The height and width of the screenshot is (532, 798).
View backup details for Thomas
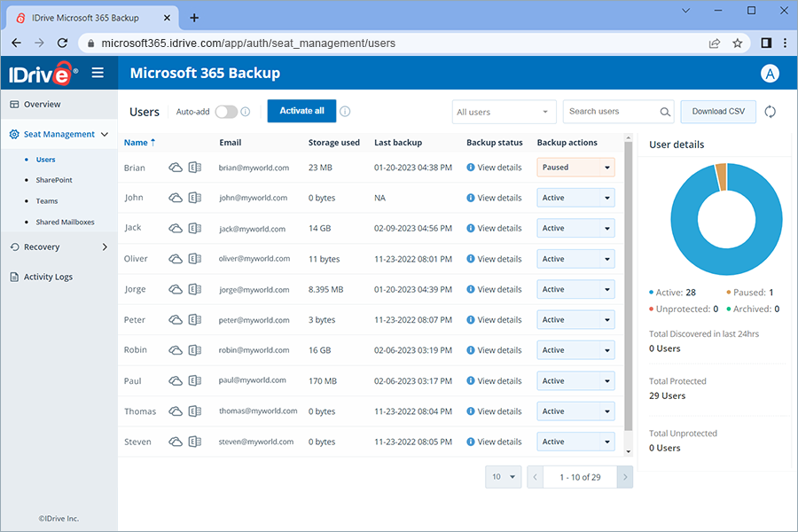(x=494, y=411)
